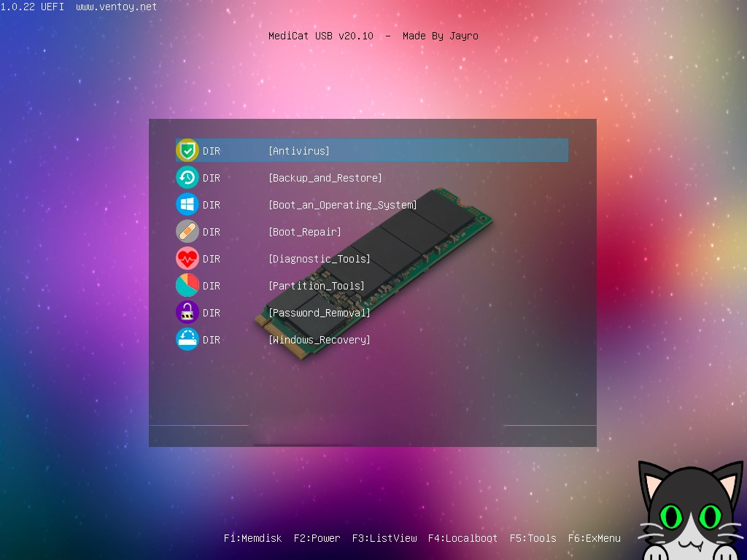Click the DIR label beside Diagnostic_Tools

pyautogui.click(x=212, y=259)
